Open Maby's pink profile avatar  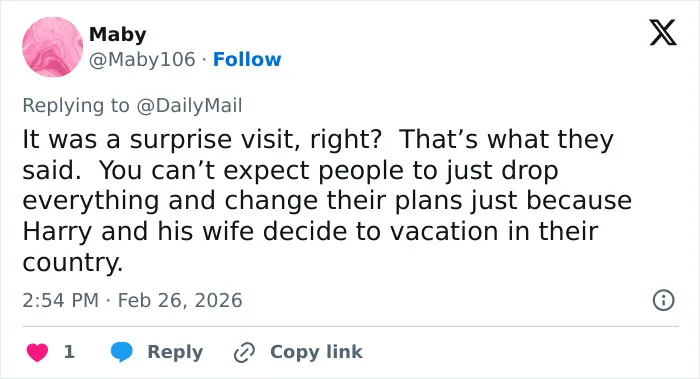coord(53,47)
